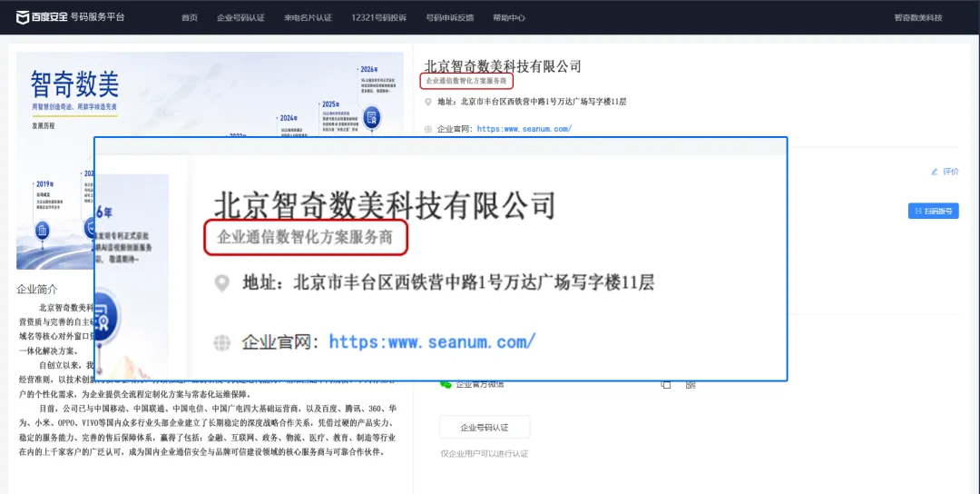
Task: Select the 仅企业用户可以进行认证 hint text
Action: pyautogui.click(x=485, y=453)
